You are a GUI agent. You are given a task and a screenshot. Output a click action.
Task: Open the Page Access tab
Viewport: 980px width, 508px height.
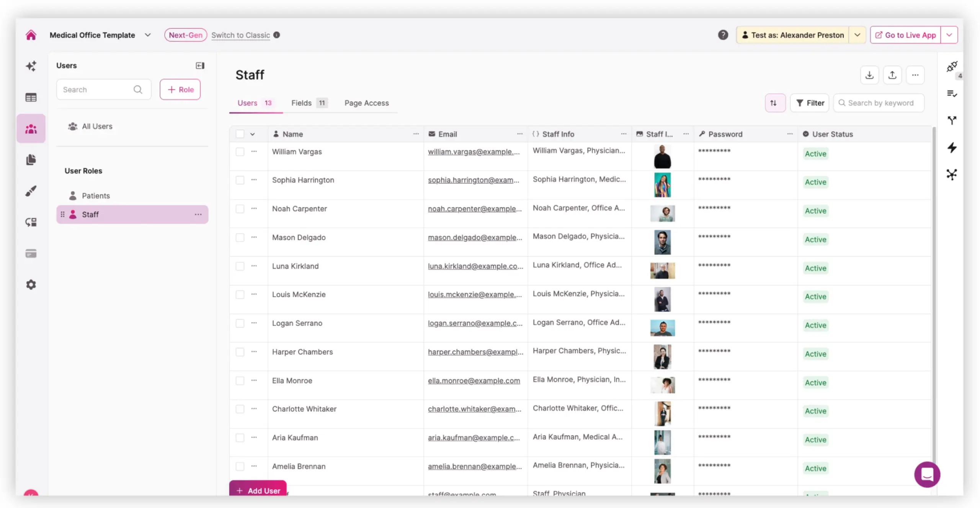point(366,103)
